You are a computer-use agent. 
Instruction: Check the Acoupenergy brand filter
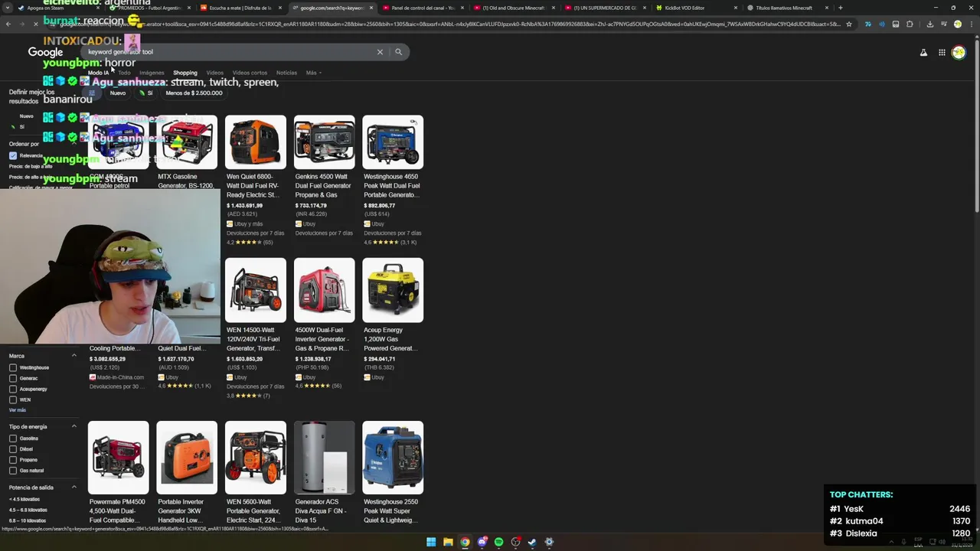[13, 389]
